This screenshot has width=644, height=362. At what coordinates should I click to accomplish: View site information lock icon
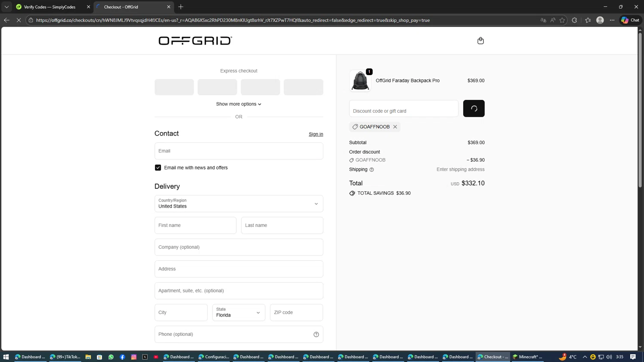point(31,20)
